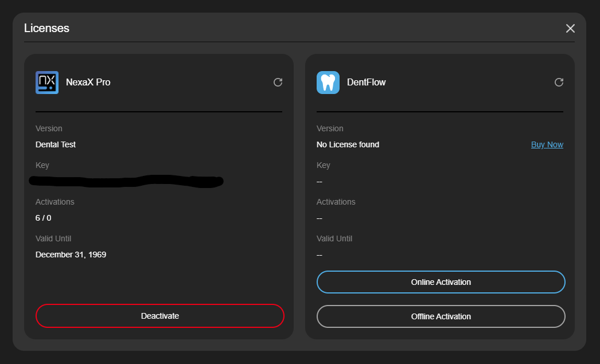The height and width of the screenshot is (364, 600).
Task: Click the NexaX Pro application icon
Action: [46, 82]
